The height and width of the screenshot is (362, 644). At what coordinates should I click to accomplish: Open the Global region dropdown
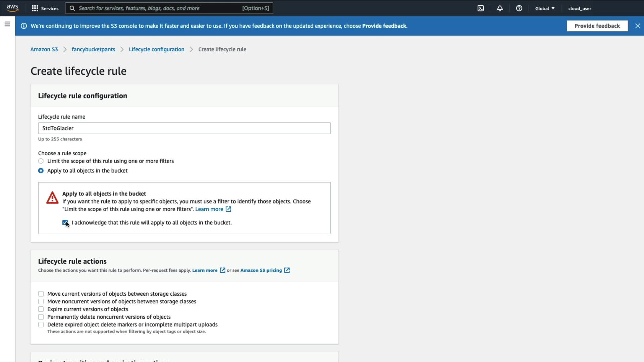[544, 8]
